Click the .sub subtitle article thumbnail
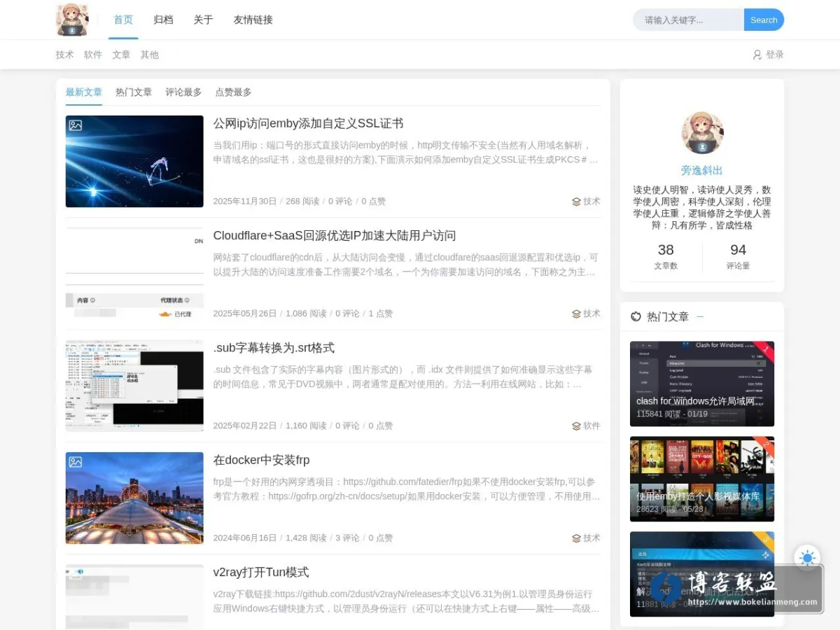 pos(134,386)
